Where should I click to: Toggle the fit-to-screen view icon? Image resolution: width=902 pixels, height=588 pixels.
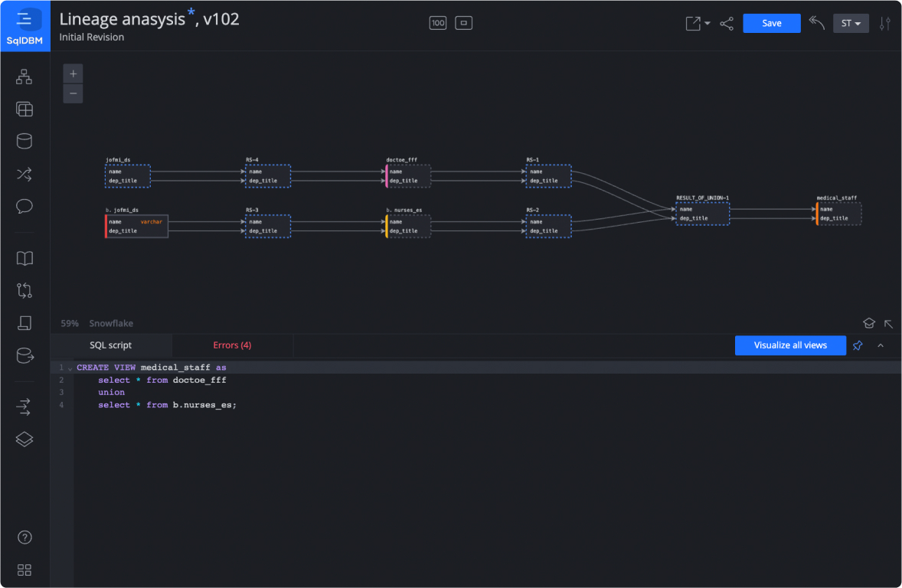463,23
